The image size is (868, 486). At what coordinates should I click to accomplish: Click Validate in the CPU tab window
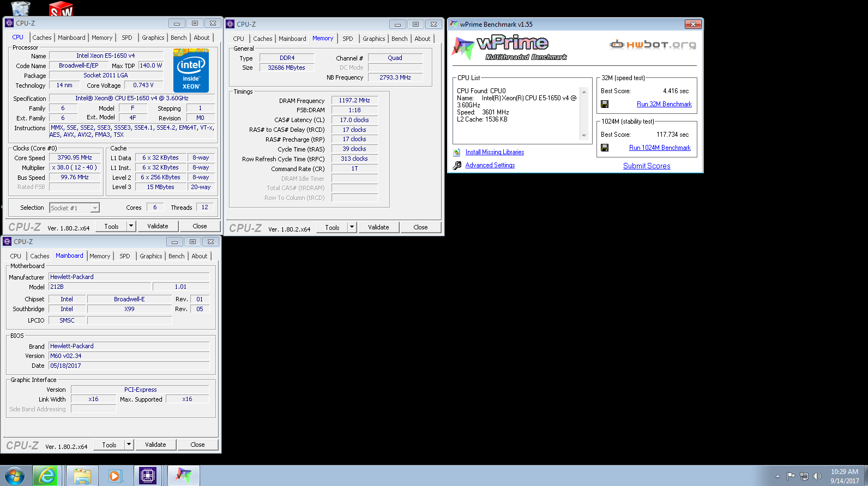tap(158, 226)
